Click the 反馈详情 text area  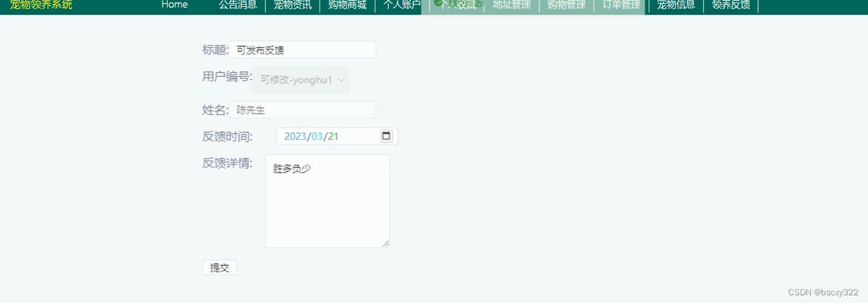click(327, 201)
